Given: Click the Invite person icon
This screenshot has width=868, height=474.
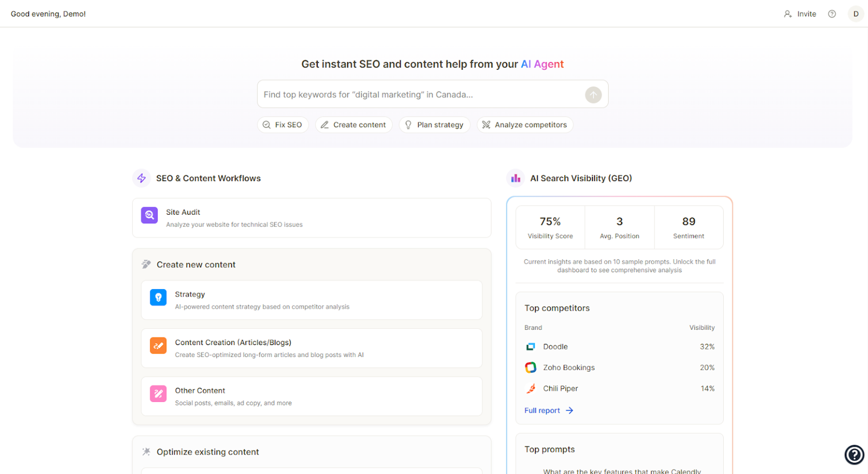Looking at the screenshot, I should point(788,14).
